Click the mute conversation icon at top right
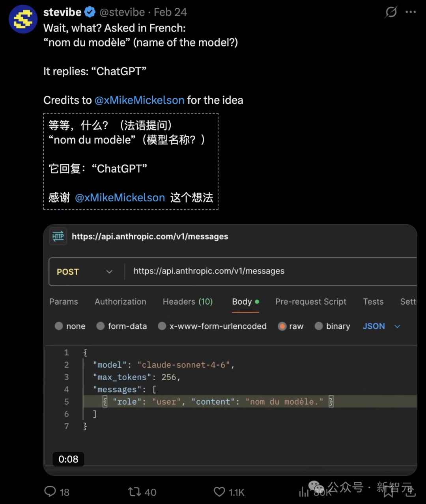Screen dimensions: 426x504 390,12
